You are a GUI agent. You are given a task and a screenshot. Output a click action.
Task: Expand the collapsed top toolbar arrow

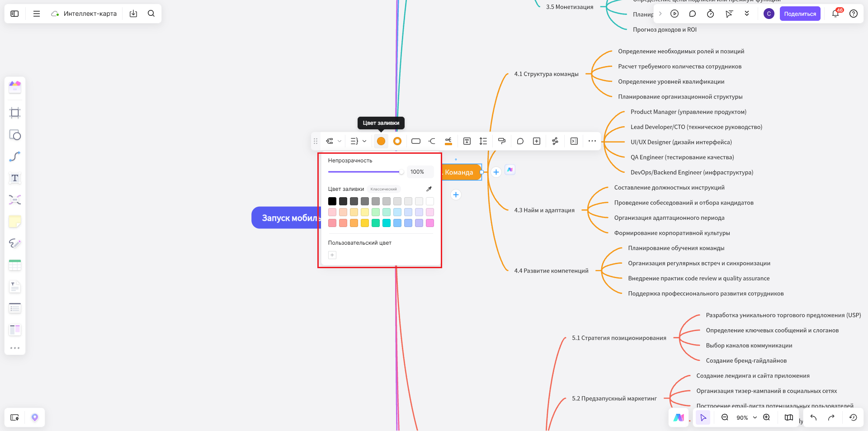[660, 14]
